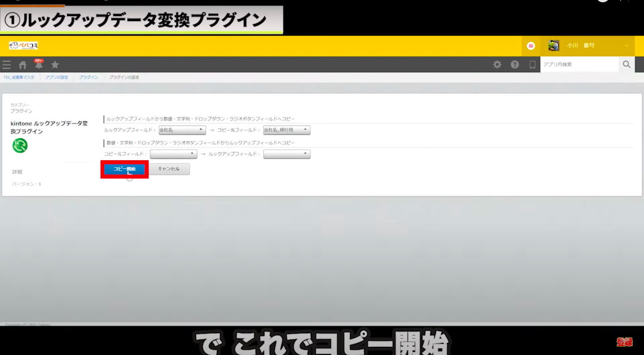
Task: Open the gear settings icon
Action: [x=497, y=64]
